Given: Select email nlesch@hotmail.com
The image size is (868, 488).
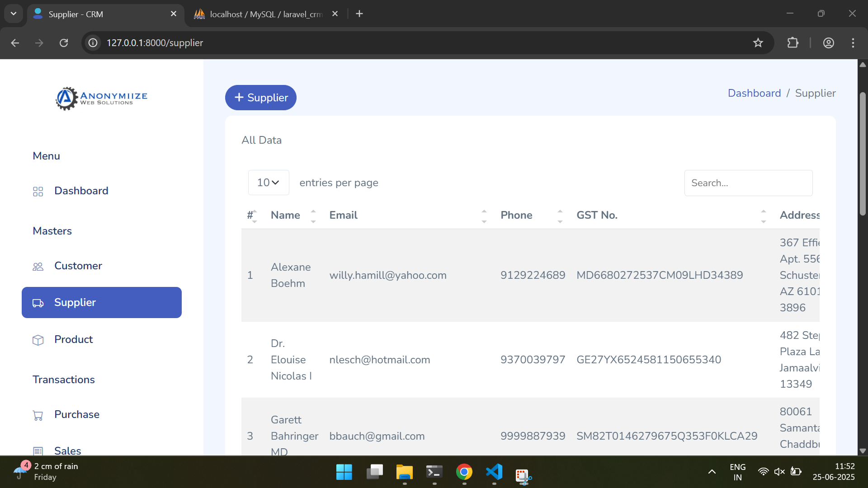Looking at the screenshot, I should pos(380,360).
